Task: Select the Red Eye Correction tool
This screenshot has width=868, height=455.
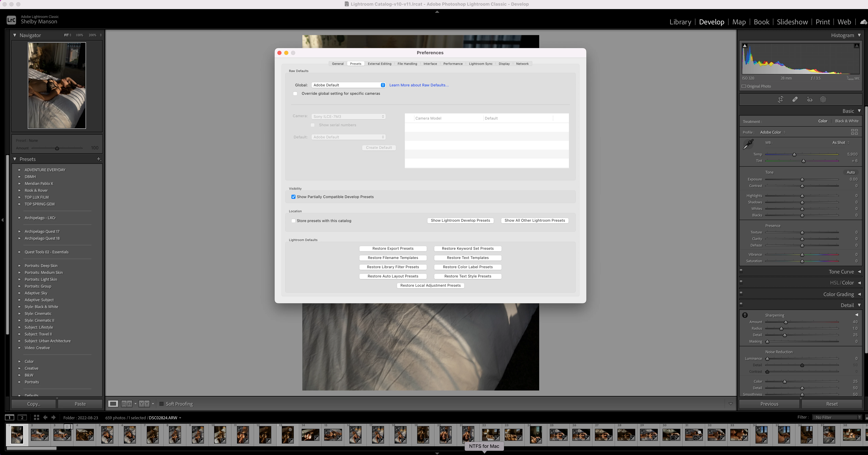Action: click(x=809, y=100)
